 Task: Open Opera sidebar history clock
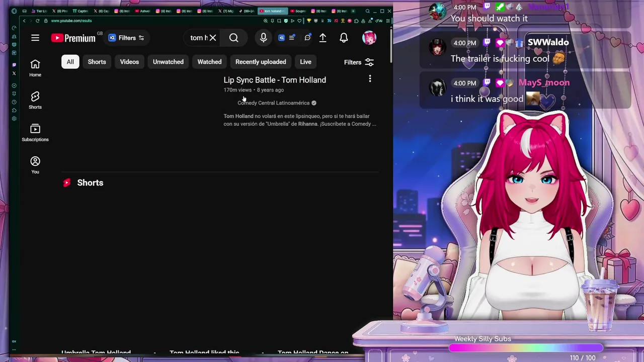coord(14,102)
